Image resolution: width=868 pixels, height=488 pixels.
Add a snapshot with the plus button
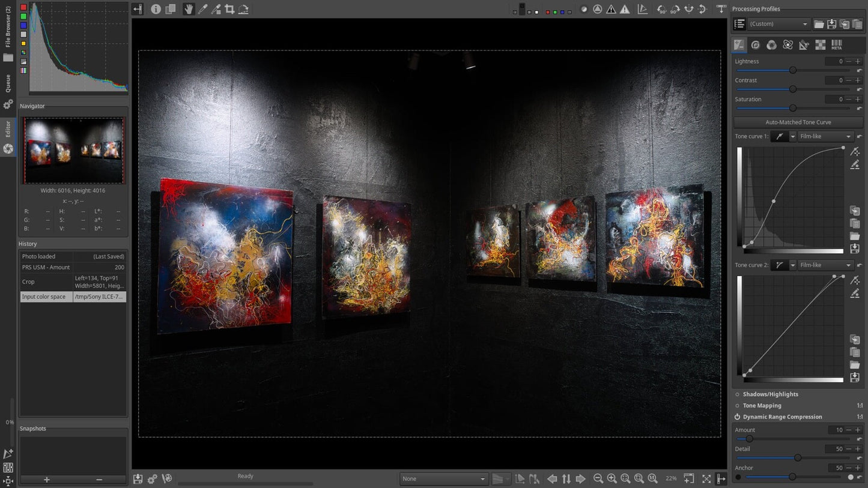pos(46,480)
